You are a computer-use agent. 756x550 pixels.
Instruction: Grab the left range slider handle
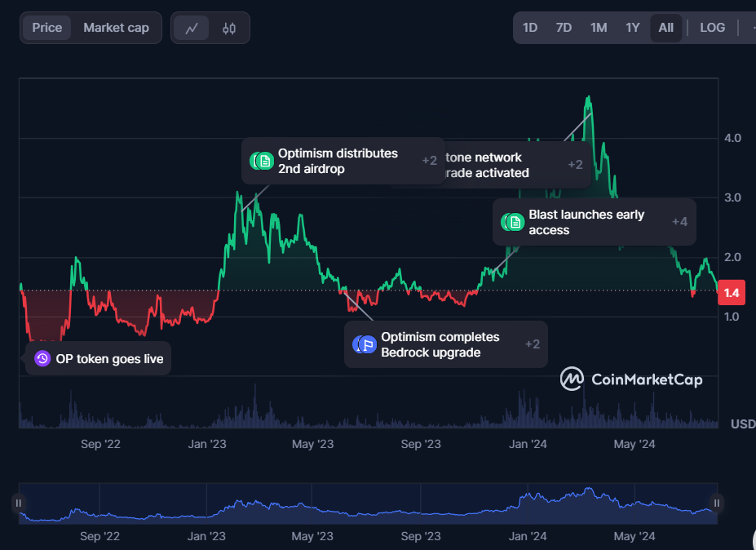tap(18, 503)
